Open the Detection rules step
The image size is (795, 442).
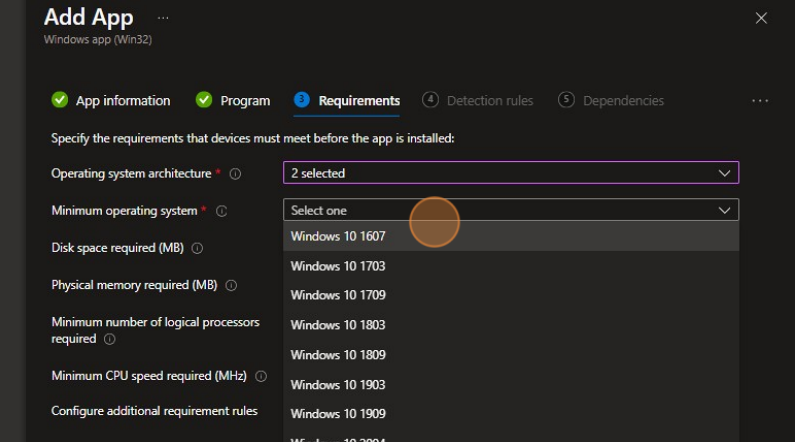(x=478, y=101)
